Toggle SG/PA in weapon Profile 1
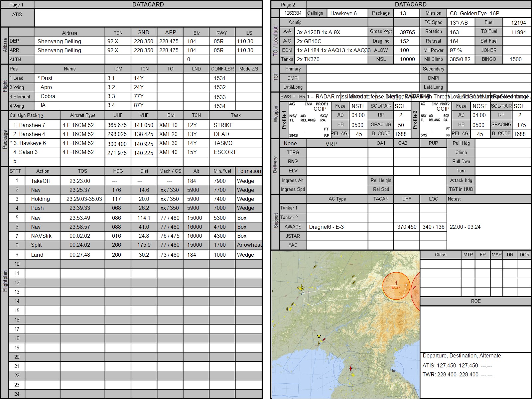Screen dimensions: 532x399 tap(324, 118)
